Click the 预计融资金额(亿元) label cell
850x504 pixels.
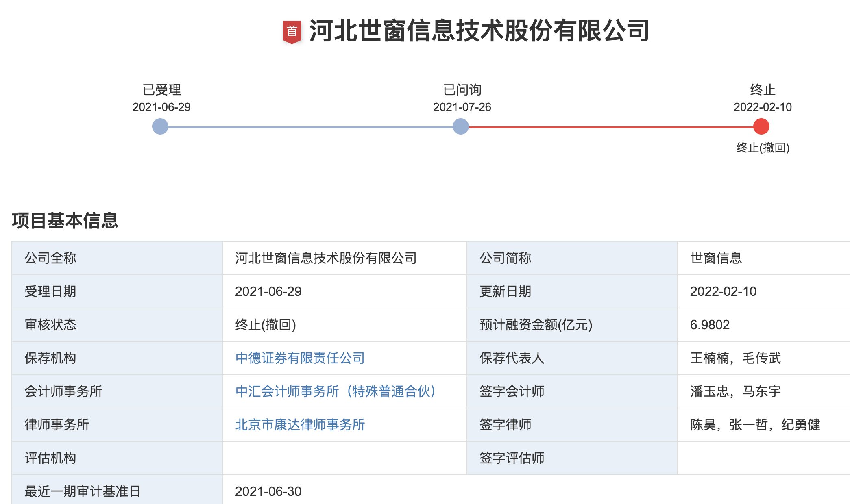pos(572,325)
